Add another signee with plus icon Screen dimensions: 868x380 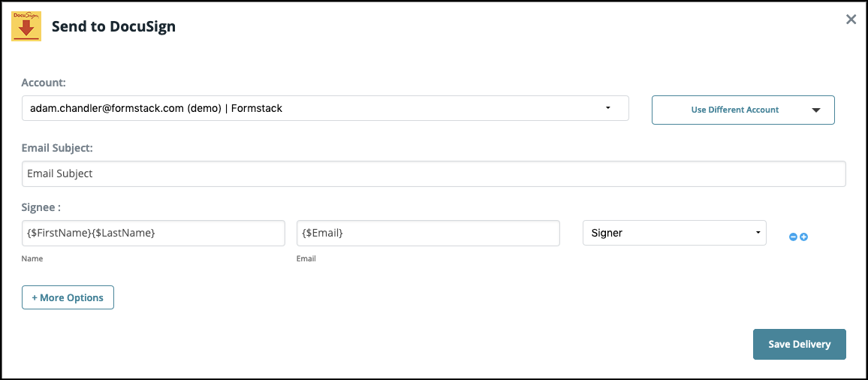pyautogui.click(x=803, y=237)
